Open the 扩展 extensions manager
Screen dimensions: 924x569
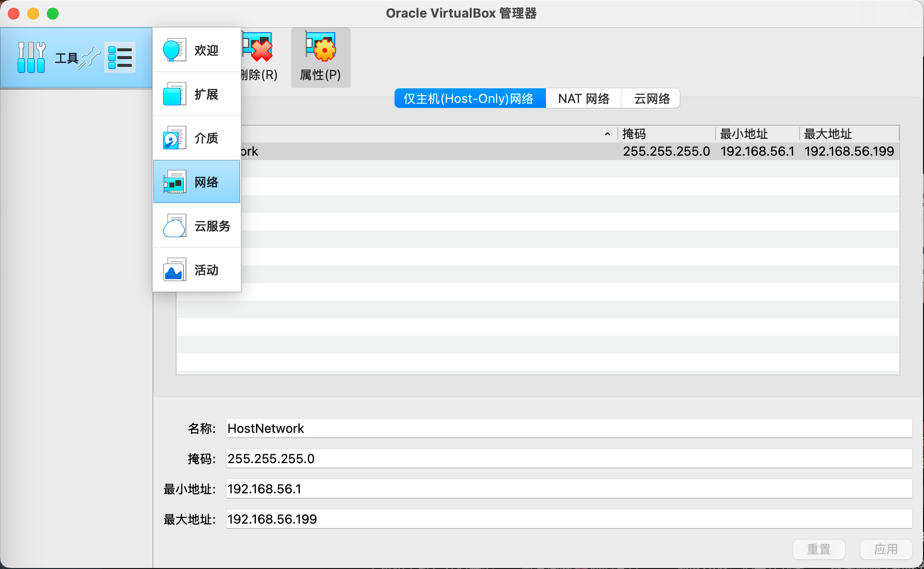tap(197, 94)
